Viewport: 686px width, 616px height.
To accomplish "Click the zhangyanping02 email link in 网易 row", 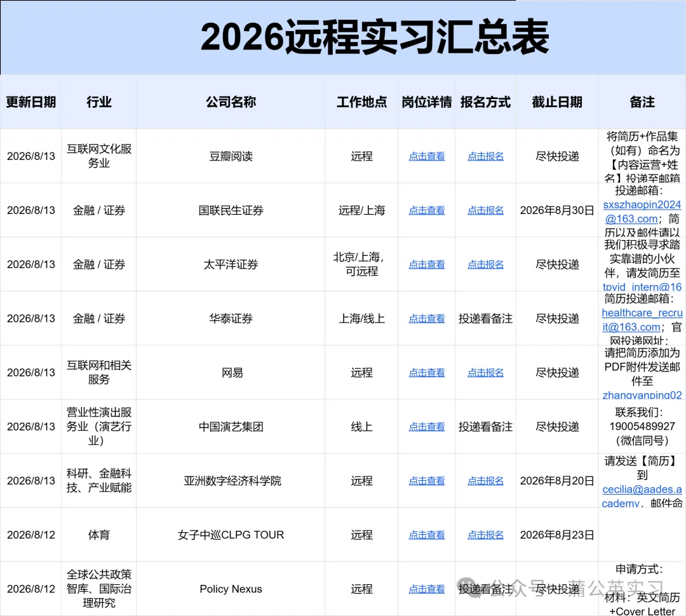I will coord(642,394).
